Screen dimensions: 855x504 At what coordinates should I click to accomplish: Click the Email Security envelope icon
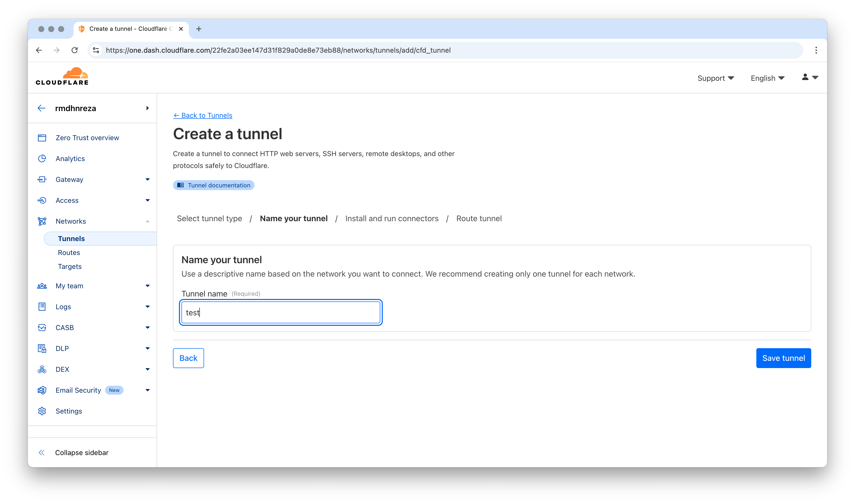tap(42, 390)
